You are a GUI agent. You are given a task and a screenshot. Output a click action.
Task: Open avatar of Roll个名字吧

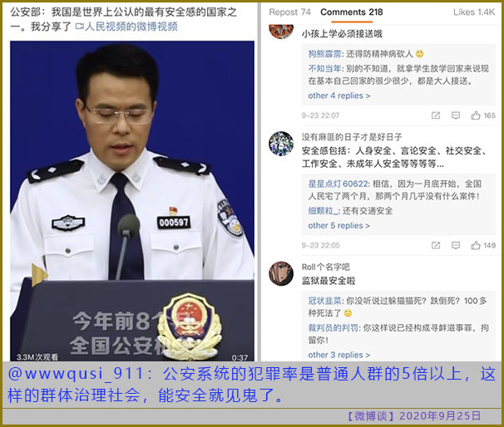(281, 273)
